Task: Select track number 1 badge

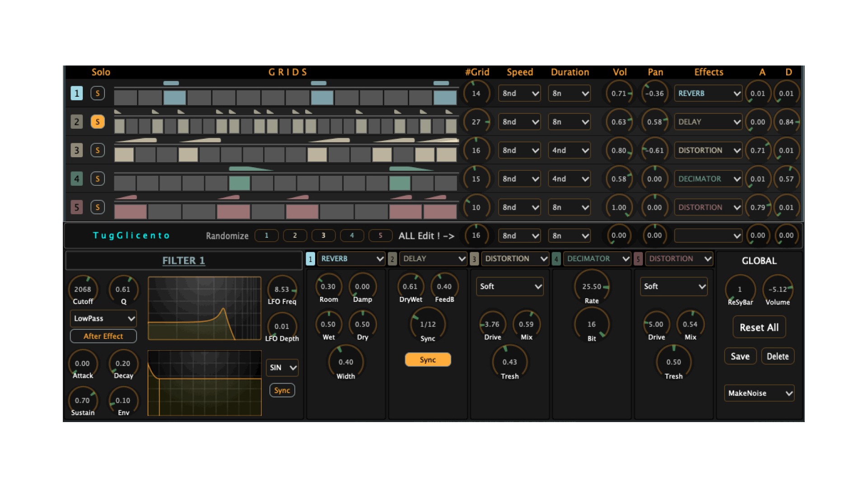Action: click(76, 93)
